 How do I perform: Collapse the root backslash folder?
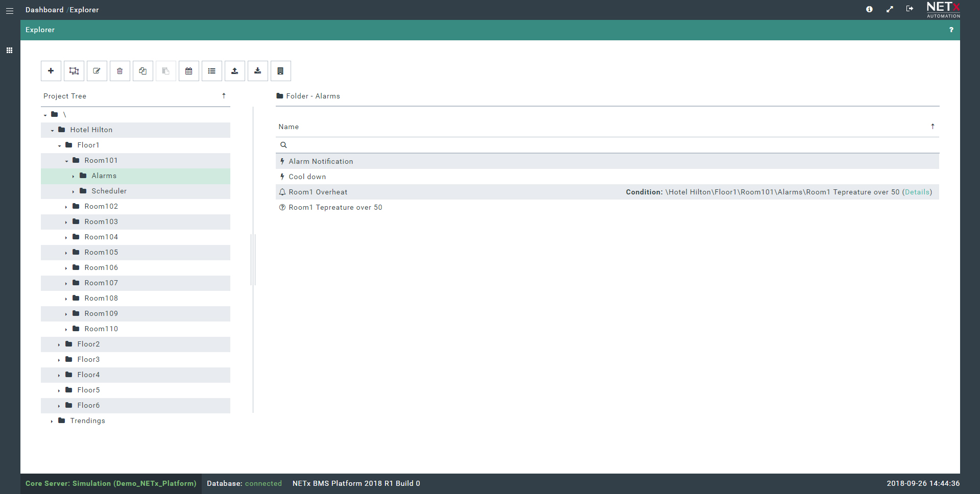coord(45,115)
